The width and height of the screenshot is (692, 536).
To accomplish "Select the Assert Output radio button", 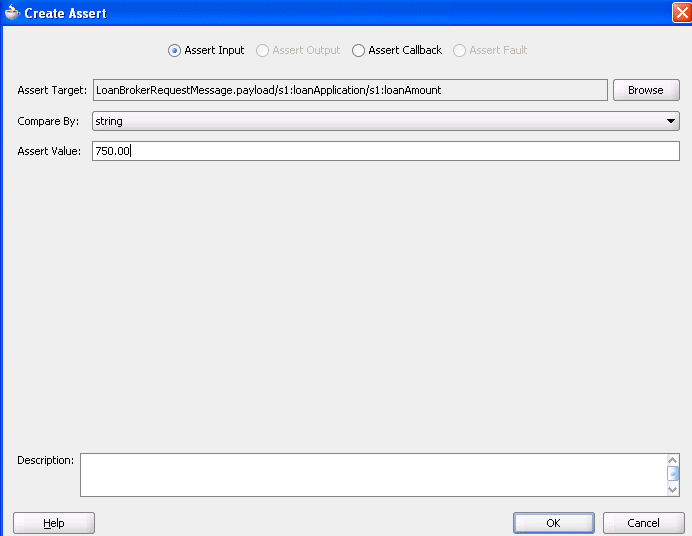I will click(x=263, y=50).
